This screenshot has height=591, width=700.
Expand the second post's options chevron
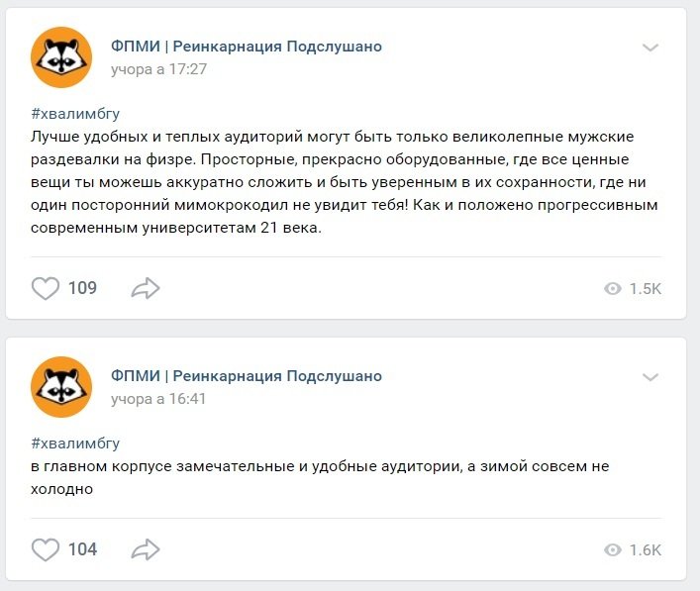pos(650,377)
